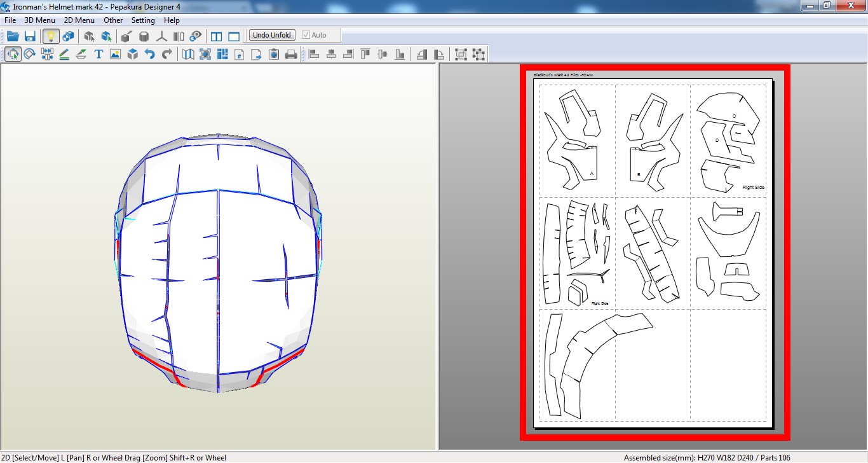The width and height of the screenshot is (868, 463).
Task: Open the Help menu
Action: point(172,20)
